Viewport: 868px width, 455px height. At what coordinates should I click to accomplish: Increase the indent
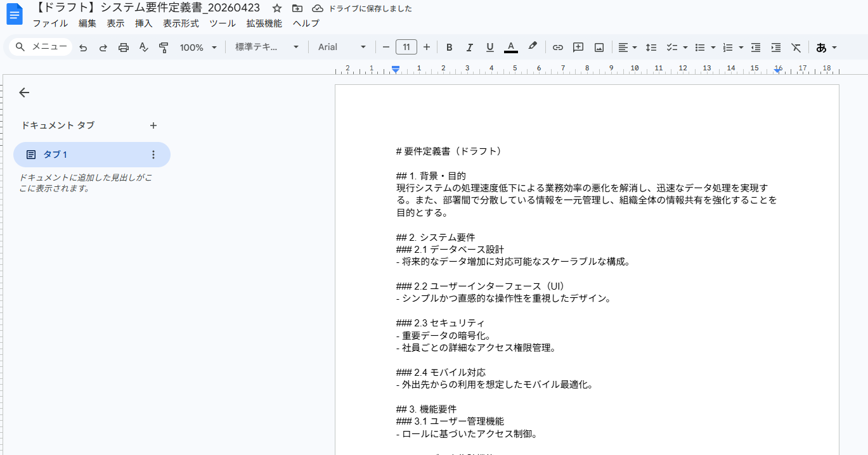coord(776,48)
